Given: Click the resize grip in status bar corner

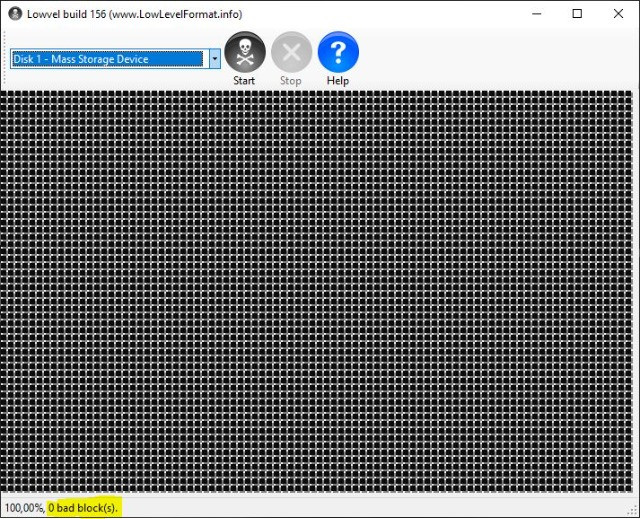Looking at the screenshot, I should pos(633,510).
